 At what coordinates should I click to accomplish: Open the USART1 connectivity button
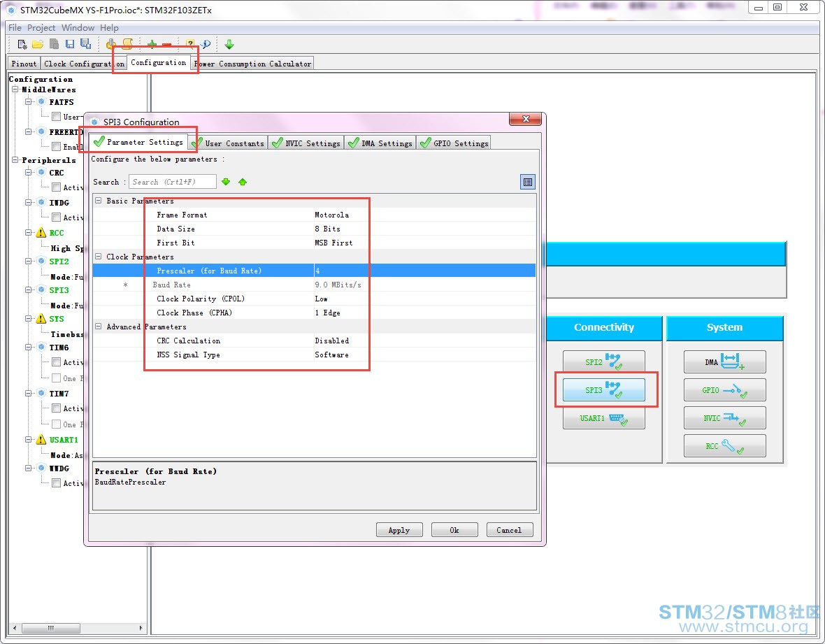tap(603, 418)
